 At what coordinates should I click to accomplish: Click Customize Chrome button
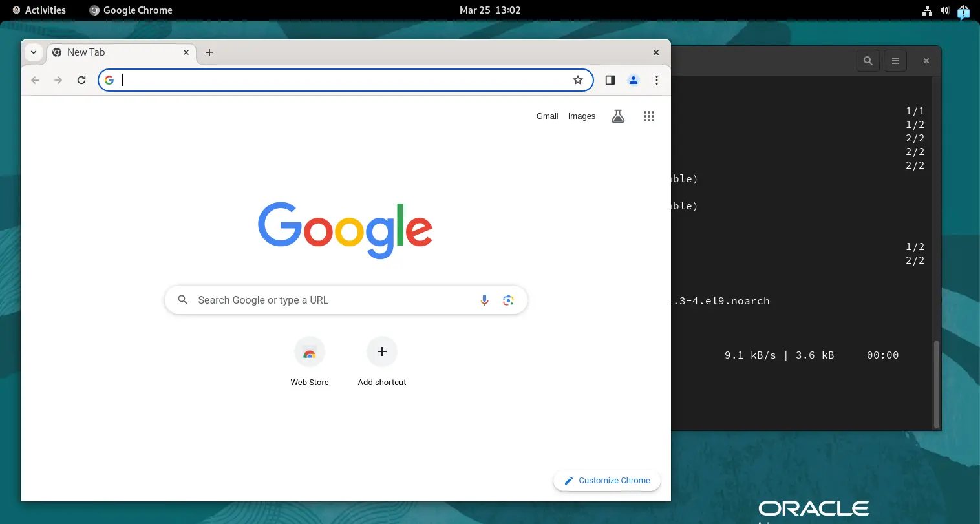click(607, 481)
